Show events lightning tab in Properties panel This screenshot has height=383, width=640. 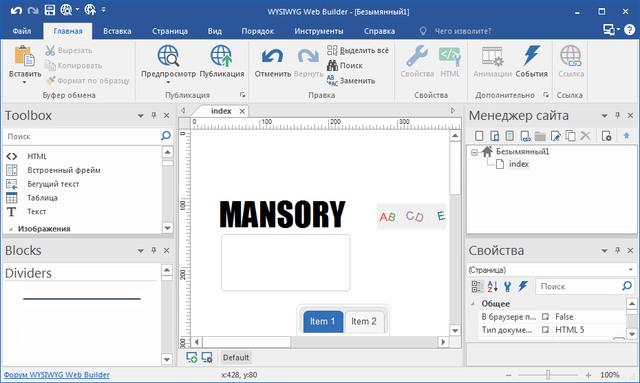coord(523,286)
